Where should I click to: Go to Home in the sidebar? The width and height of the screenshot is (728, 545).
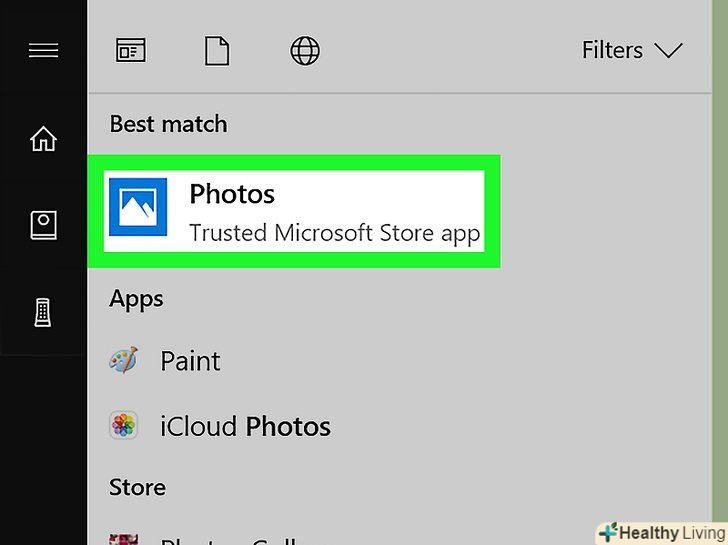[44, 139]
